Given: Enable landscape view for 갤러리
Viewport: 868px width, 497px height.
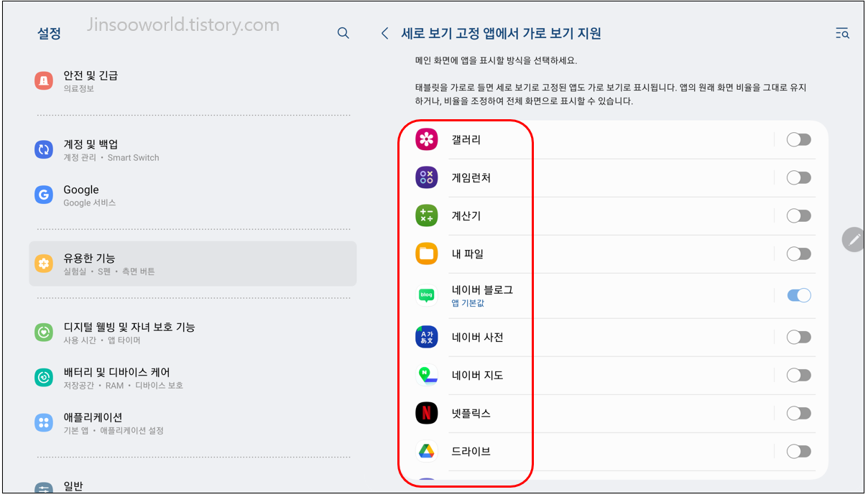Looking at the screenshot, I should (x=798, y=139).
